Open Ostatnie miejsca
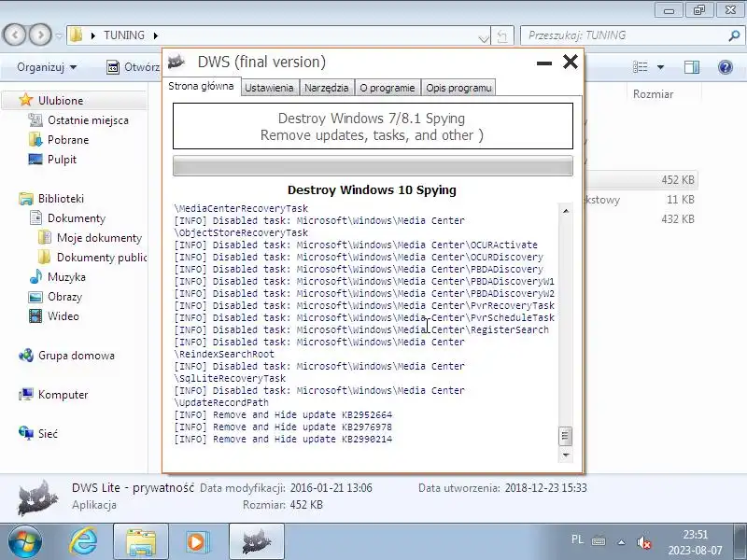The height and width of the screenshot is (560, 747). [88, 120]
